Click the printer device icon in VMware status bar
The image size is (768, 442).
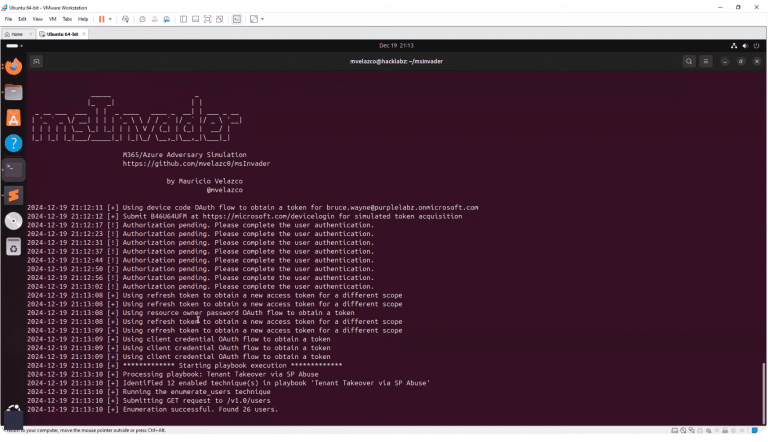(700, 431)
